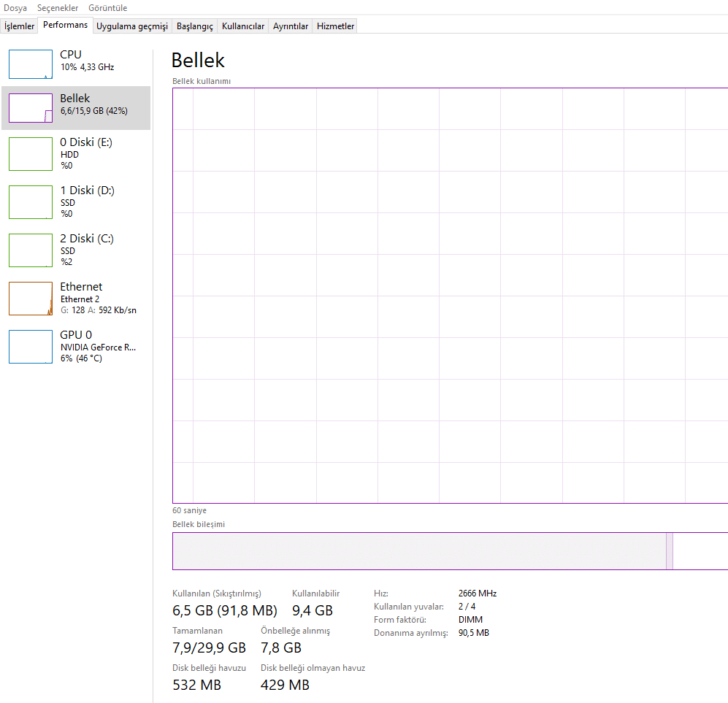728x703 pixels.
Task: Select GPU 0 NVIDIA graph icon
Action: pos(31,346)
